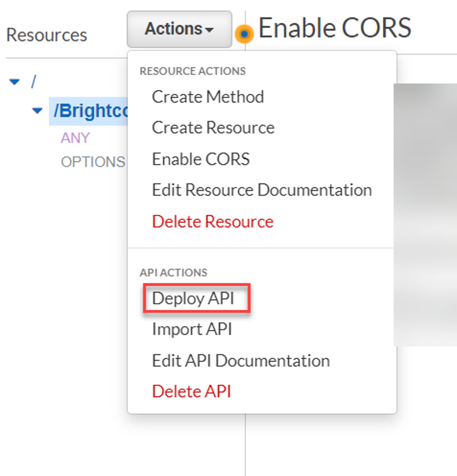Screen dimensions: 457x476
Task: Collapse the /Brightcove resource arrow
Action: (37, 111)
